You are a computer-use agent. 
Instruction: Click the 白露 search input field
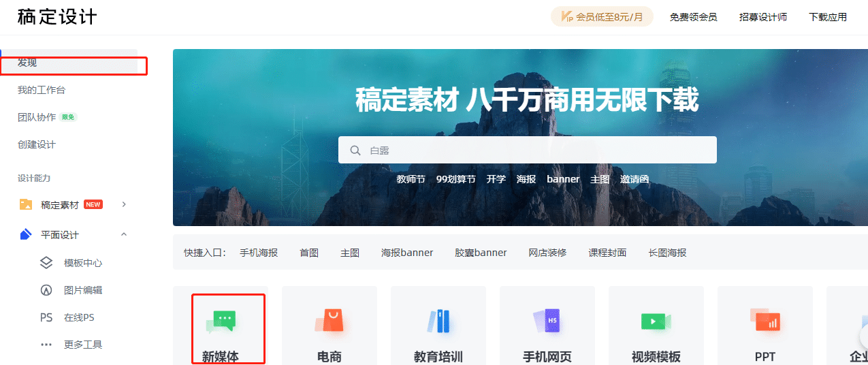coord(528,150)
